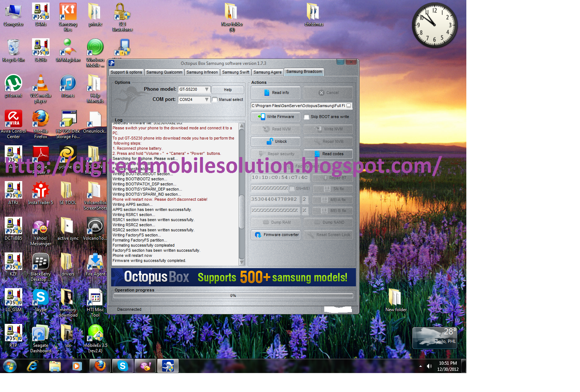Launch Internet Explorer from the taskbar
The height and width of the screenshot is (392, 580).
click(x=32, y=366)
